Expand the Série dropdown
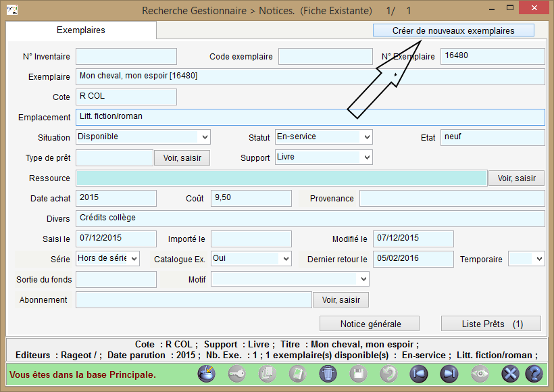 134,259
